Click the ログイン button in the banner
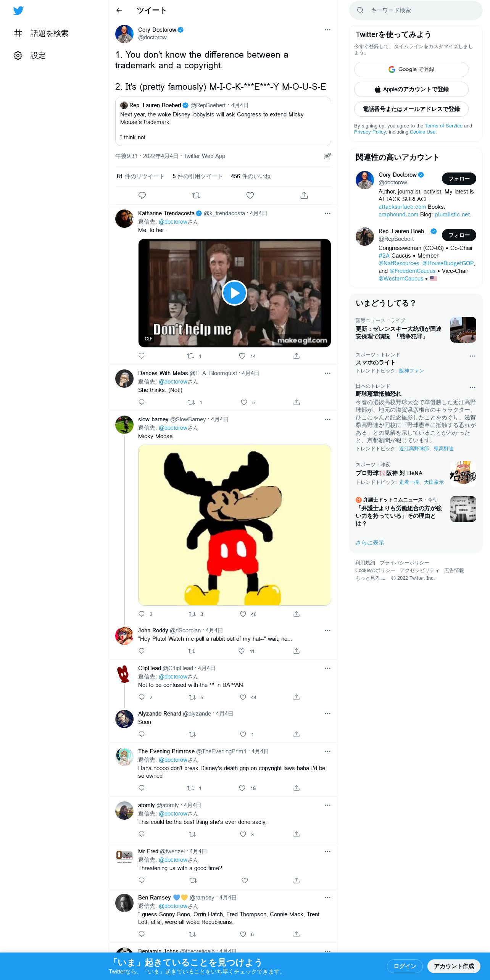 point(405,966)
